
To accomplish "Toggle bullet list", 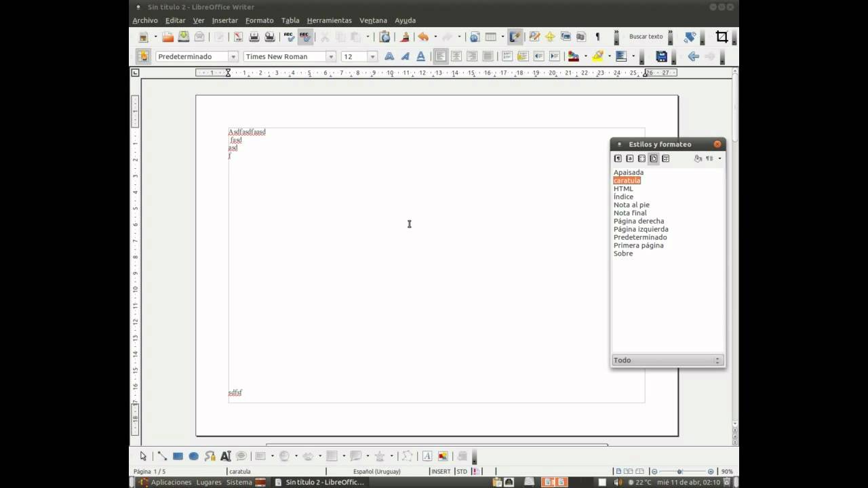I will [x=523, y=56].
